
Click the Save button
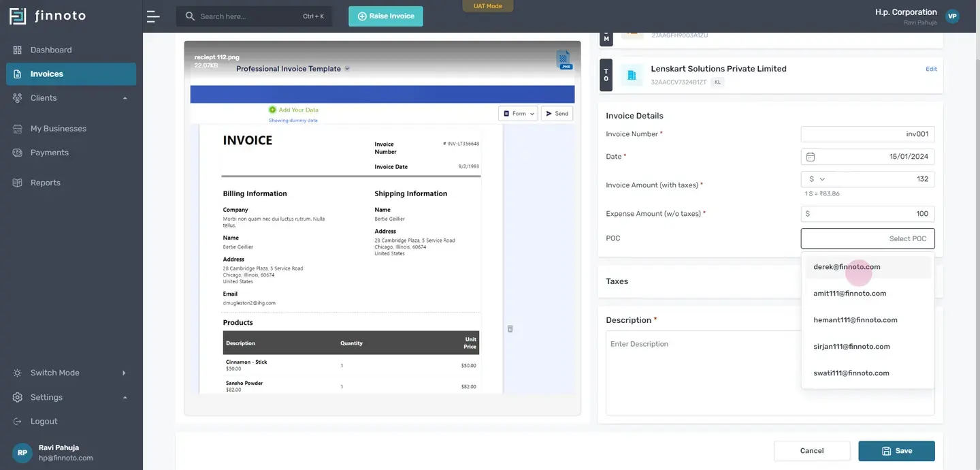pos(896,451)
